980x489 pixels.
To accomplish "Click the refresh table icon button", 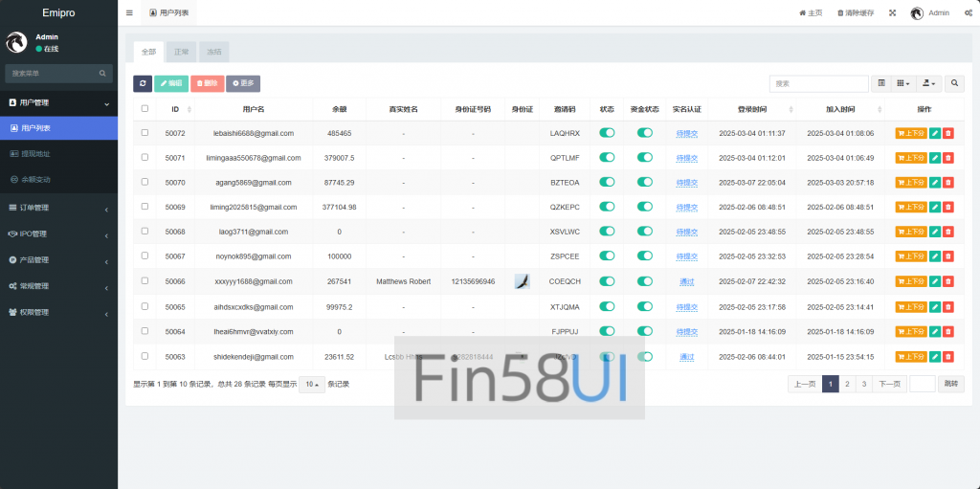I will click(x=142, y=84).
